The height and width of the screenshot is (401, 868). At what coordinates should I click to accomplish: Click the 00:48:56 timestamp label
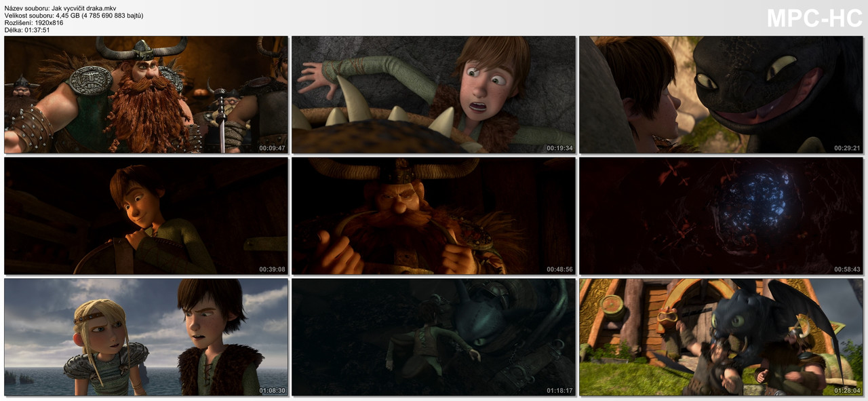point(559,269)
